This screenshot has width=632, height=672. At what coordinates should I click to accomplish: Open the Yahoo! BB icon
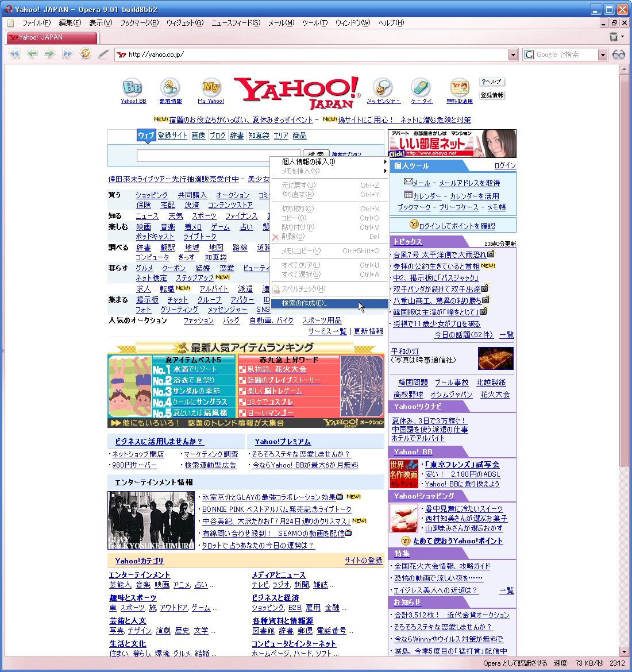click(x=133, y=87)
